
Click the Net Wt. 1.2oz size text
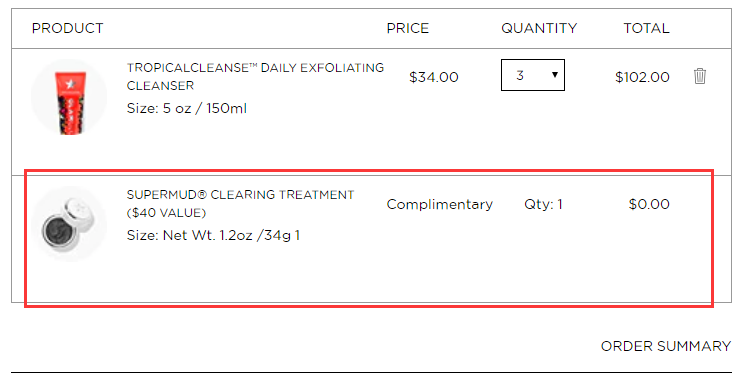[213, 235]
